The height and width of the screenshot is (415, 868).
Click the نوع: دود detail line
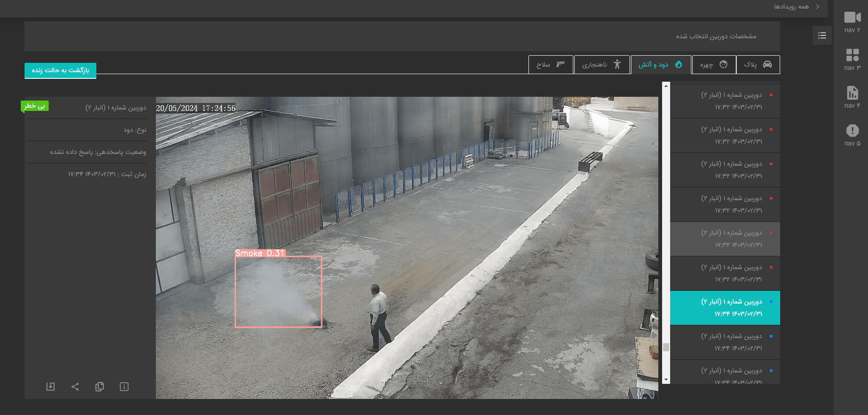pyautogui.click(x=135, y=130)
